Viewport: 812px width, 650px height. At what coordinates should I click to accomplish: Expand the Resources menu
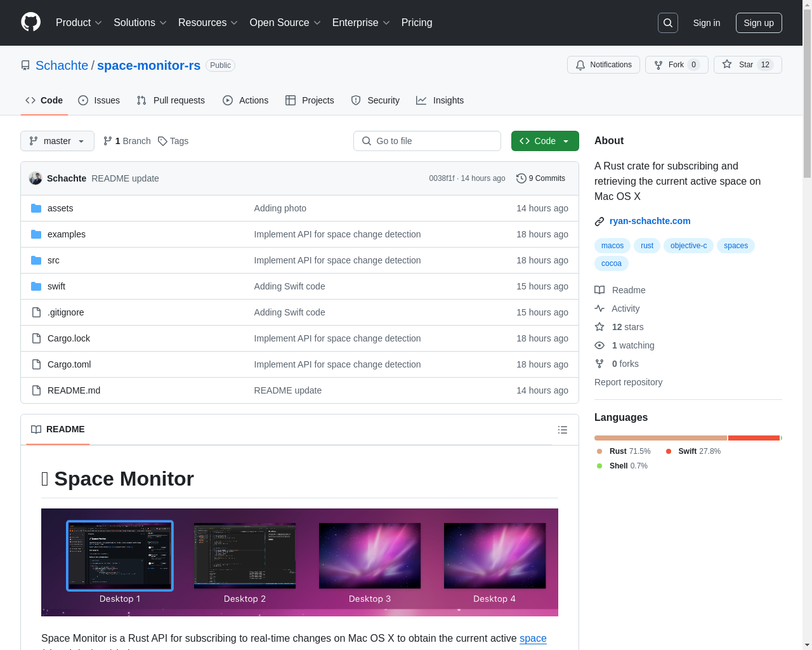coord(208,23)
